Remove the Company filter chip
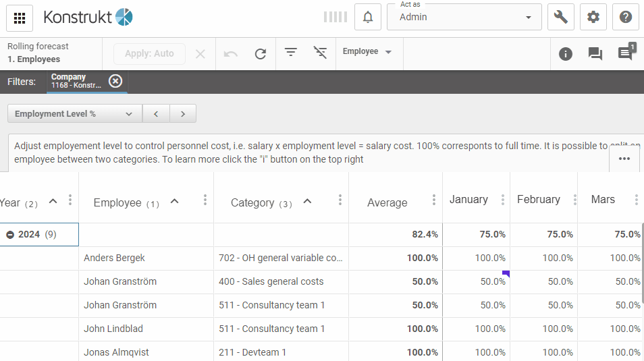Screen dimensions: 644x361 point(115,81)
